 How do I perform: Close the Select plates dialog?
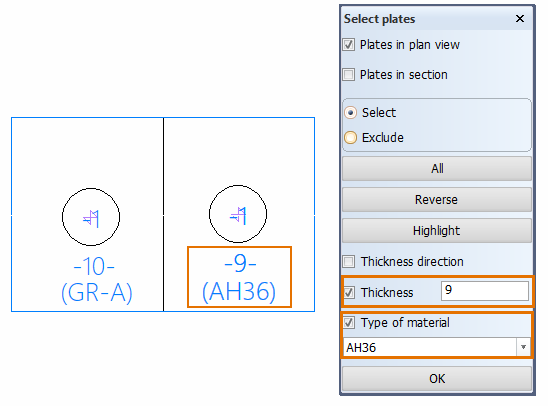pos(520,19)
